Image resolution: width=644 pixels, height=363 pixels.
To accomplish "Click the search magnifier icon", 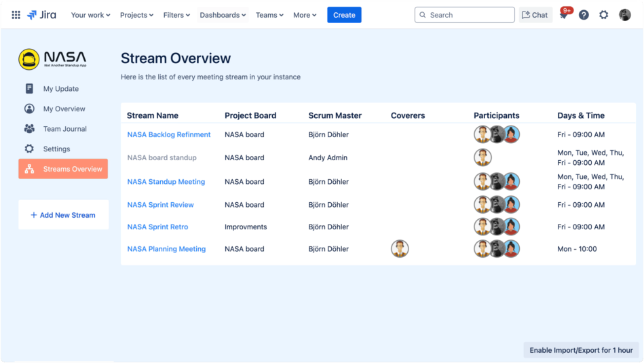I will pos(423,15).
